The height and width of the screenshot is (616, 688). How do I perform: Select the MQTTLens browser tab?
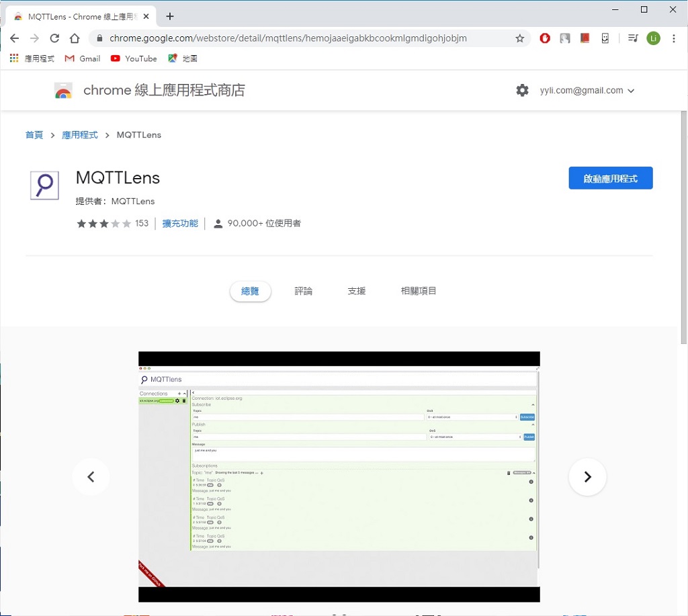pos(81,16)
